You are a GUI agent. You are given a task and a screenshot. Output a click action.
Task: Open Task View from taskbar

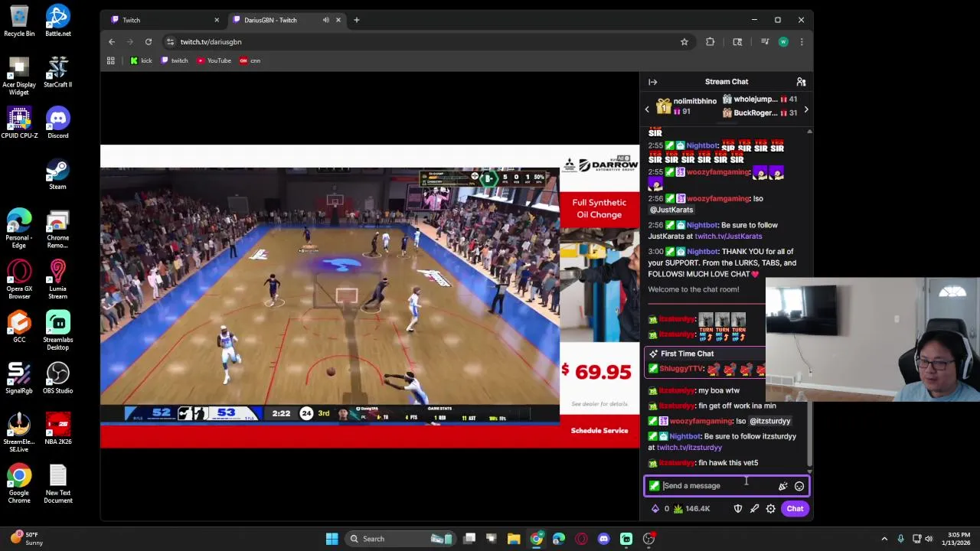[469, 539]
